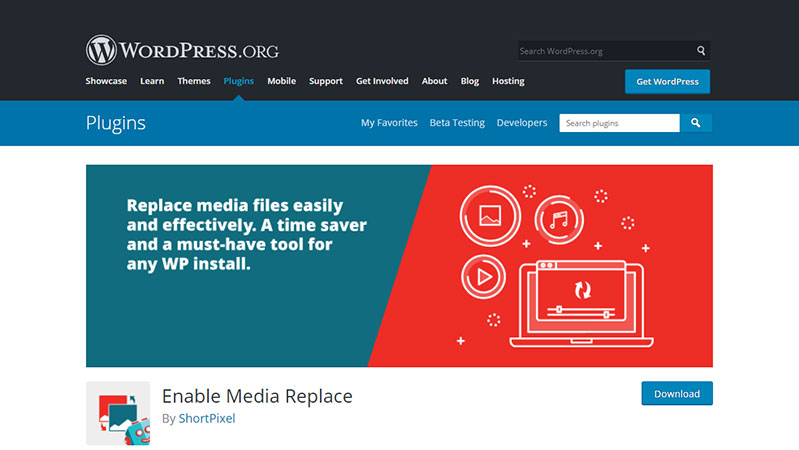This screenshot has width=799, height=450.
Task: Open the Developers link
Action: coord(522,123)
